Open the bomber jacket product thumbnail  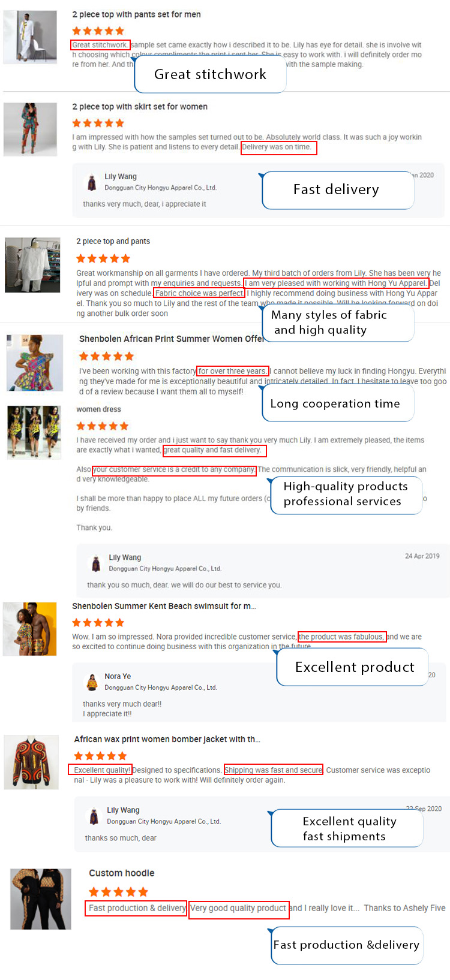tap(31, 762)
